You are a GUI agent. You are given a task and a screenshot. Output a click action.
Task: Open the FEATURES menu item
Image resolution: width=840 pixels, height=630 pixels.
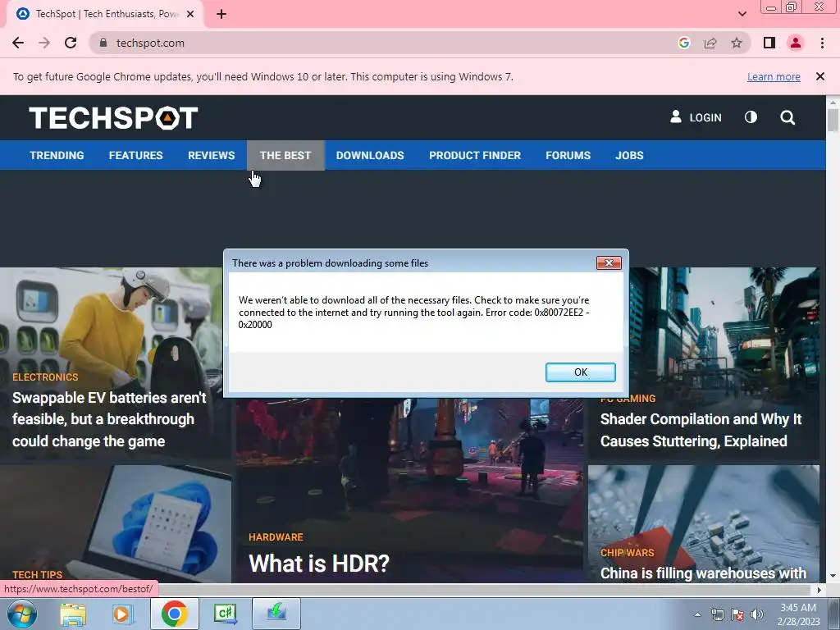click(x=136, y=155)
